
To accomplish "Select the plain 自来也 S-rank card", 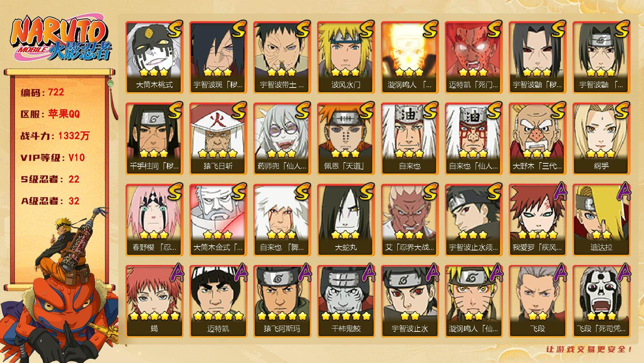I will tap(410, 139).
